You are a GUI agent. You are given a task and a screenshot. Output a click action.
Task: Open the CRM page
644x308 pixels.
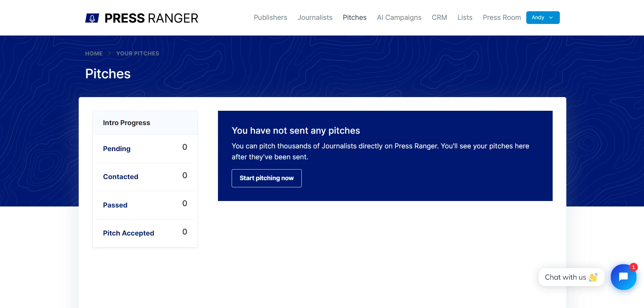pos(439,17)
